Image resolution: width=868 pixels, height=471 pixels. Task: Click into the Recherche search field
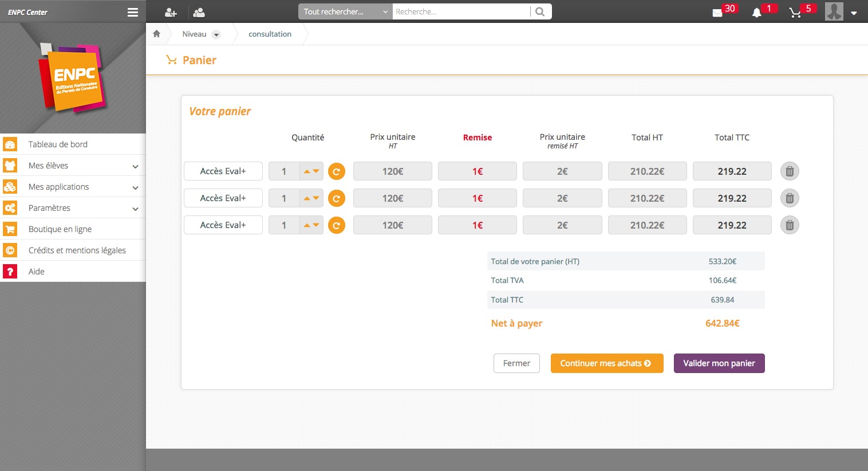coord(461,11)
